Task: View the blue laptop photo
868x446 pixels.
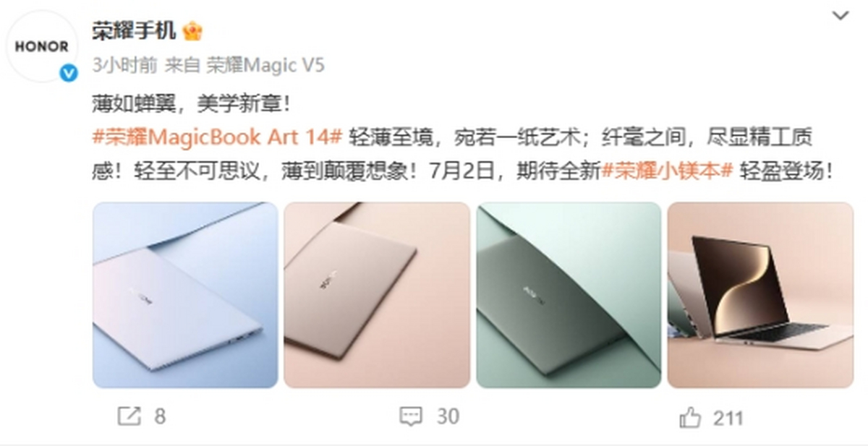Action: (185, 295)
